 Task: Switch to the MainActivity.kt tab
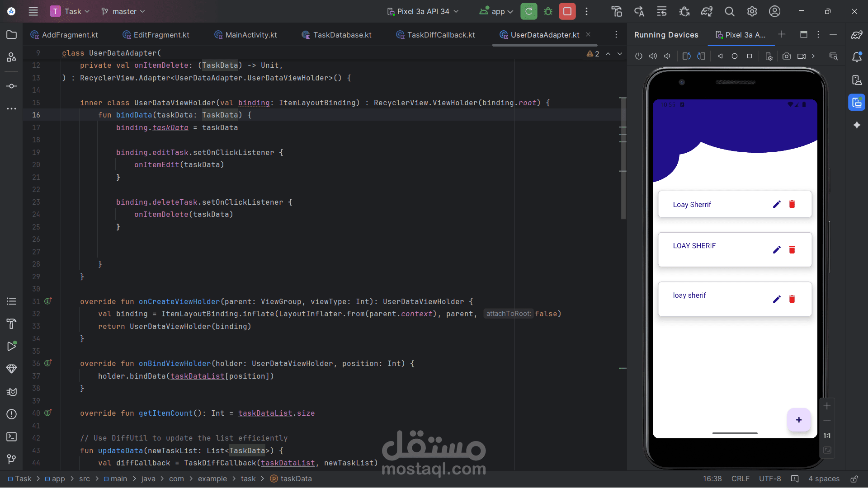point(251,35)
